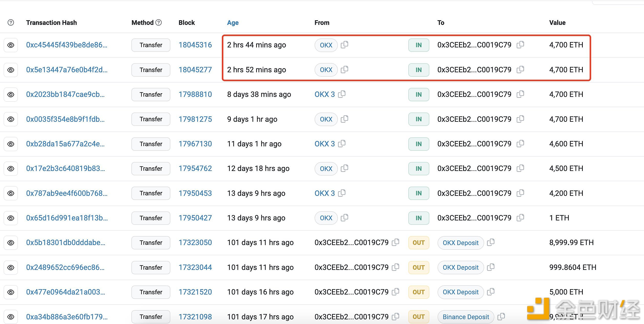
Task: Copy OKX 3 address in 11 days row
Action: tap(342, 144)
